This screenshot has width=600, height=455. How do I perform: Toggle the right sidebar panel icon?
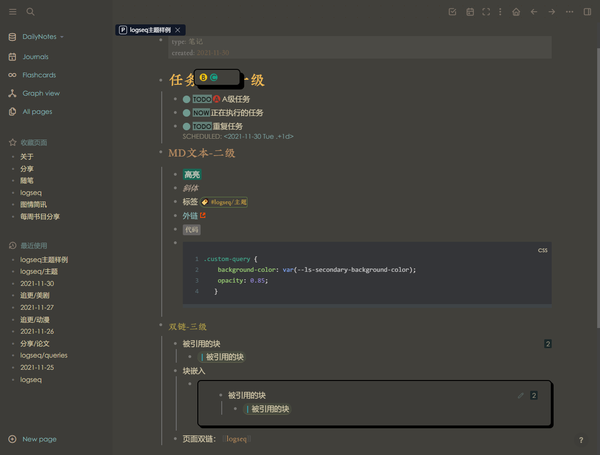(585, 12)
